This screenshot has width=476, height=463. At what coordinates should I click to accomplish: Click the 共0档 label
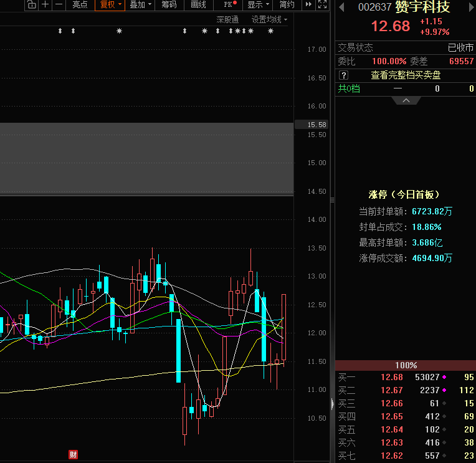coord(349,88)
